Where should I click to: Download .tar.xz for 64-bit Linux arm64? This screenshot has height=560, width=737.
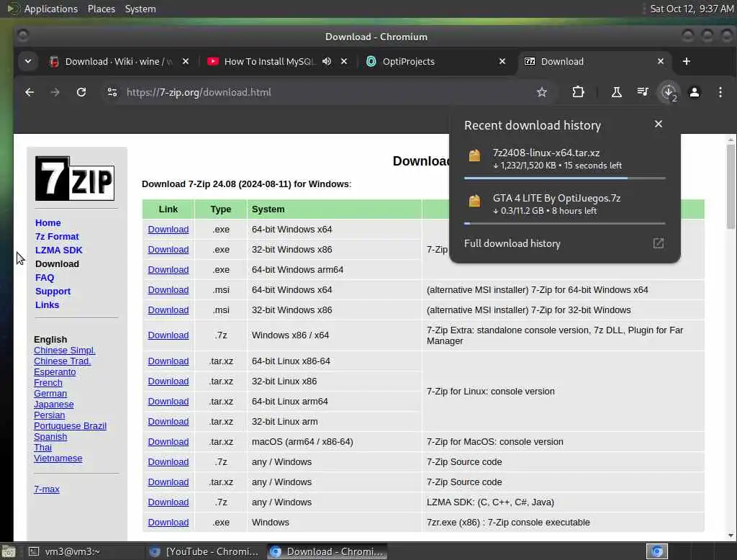[x=168, y=402]
